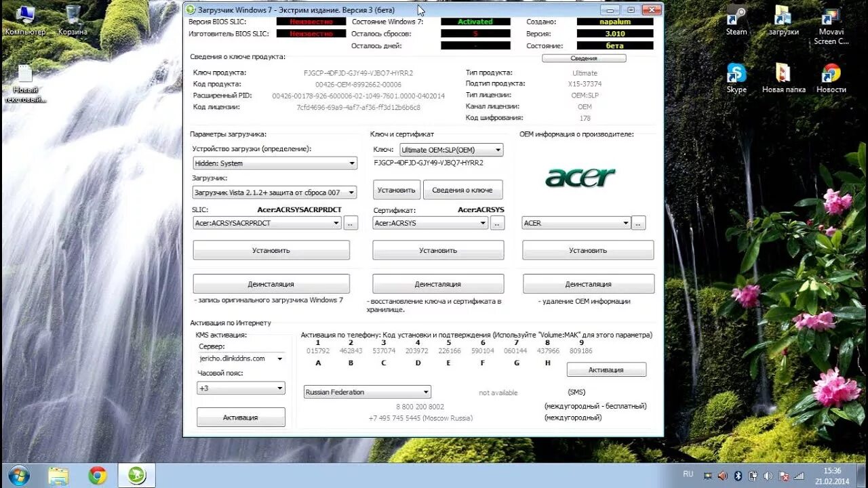Click installation code block 015792

(x=318, y=351)
